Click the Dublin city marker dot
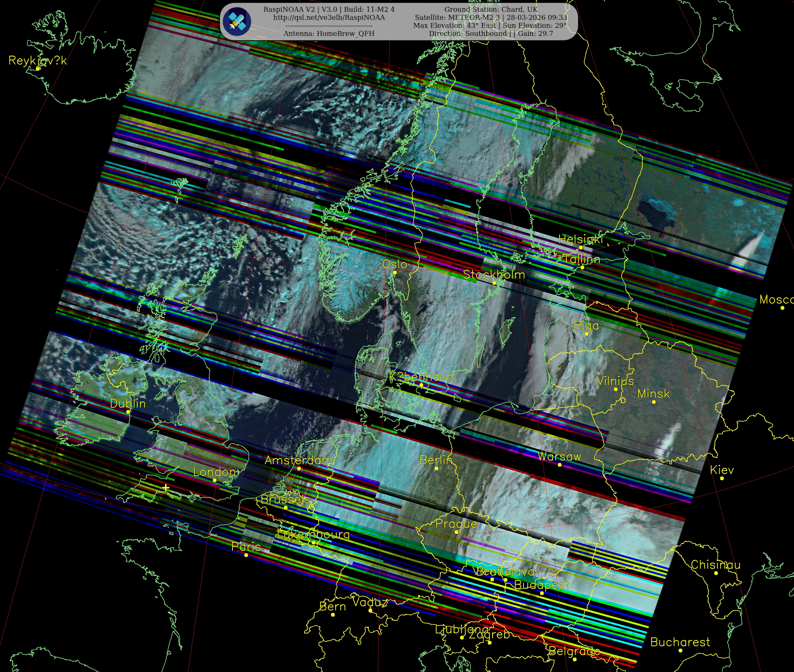Screen dimensions: 794x672 tap(128, 412)
